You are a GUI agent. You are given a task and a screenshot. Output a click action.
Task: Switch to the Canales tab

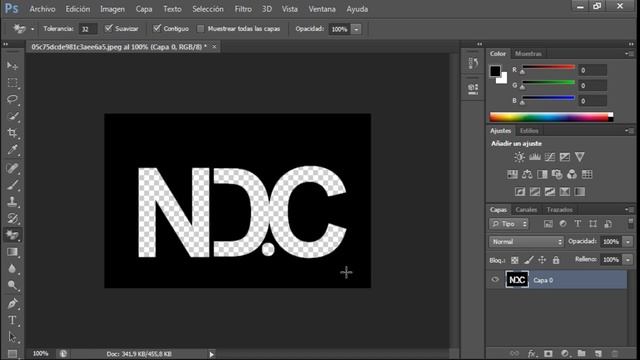pyautogui.click(x=526, y=209)
